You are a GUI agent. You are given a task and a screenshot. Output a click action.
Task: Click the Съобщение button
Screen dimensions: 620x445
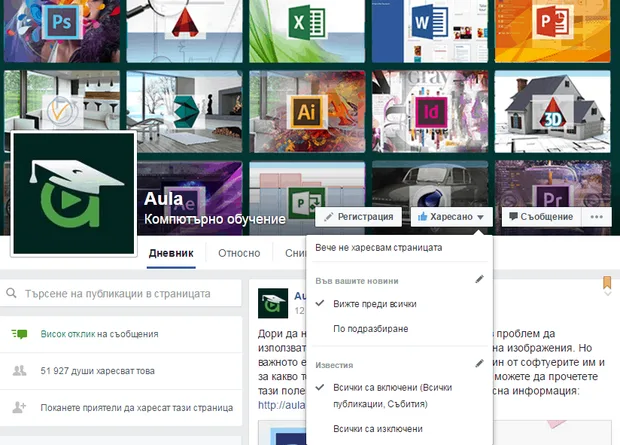click(x=541, y=217)
